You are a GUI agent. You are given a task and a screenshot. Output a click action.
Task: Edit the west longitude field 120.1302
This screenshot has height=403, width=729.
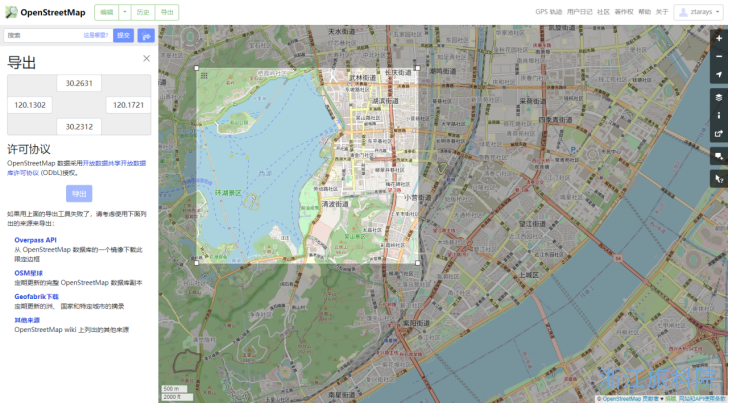(30, 105)
